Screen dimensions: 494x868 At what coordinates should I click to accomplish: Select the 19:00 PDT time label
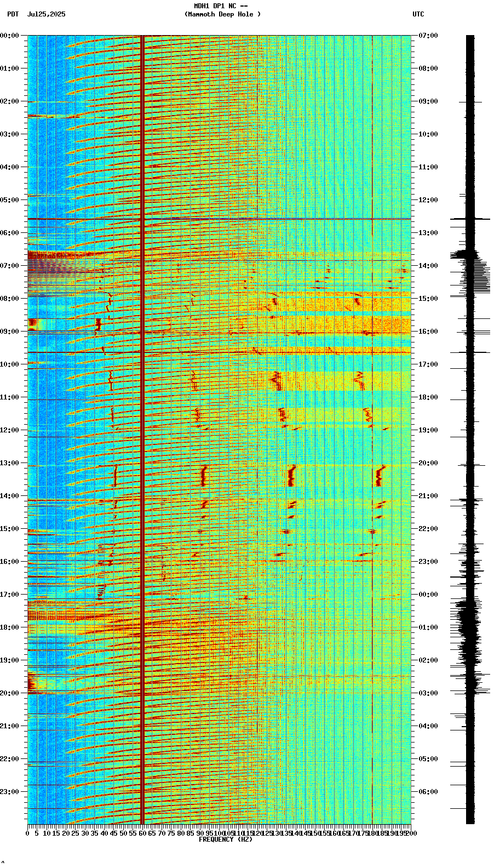pyautogui.click(x=9, y=660)
